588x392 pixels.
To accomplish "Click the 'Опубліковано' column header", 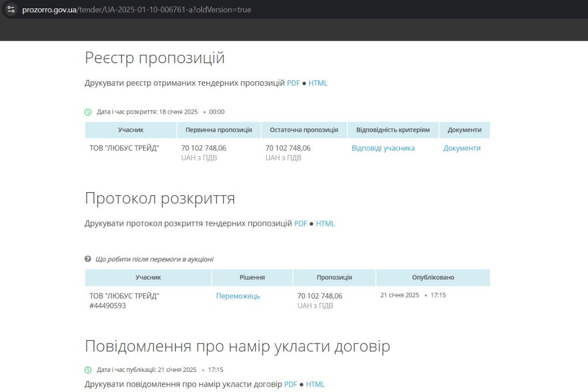I will click(x=433, y=277).
